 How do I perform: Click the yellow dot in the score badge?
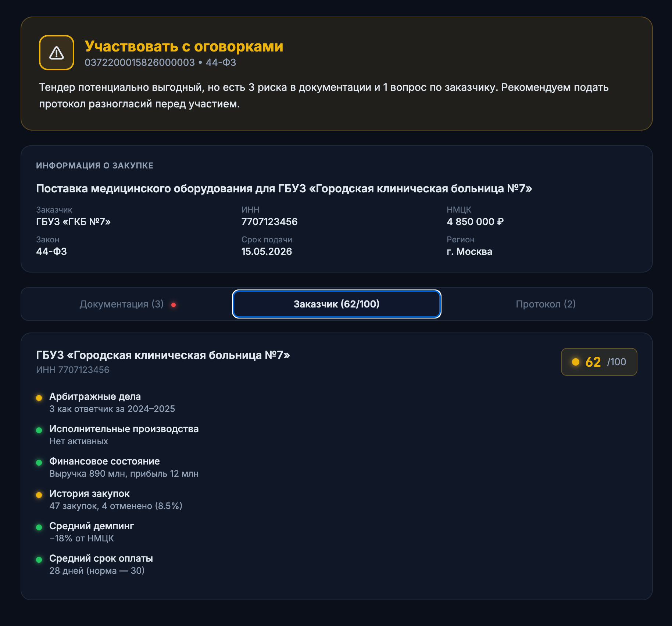[576, 362]
